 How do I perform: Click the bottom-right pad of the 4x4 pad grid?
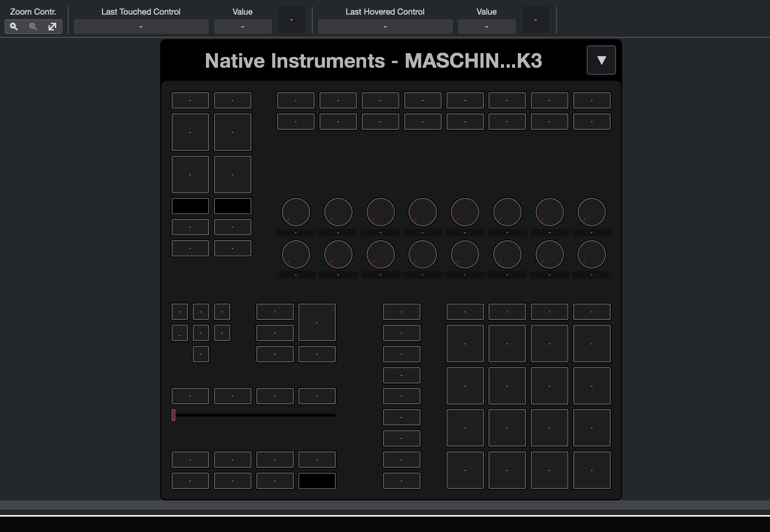point(591,470)
